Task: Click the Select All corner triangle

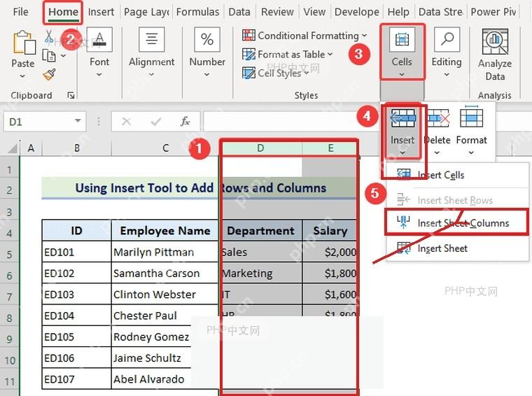Action: [x=12, y=148]
